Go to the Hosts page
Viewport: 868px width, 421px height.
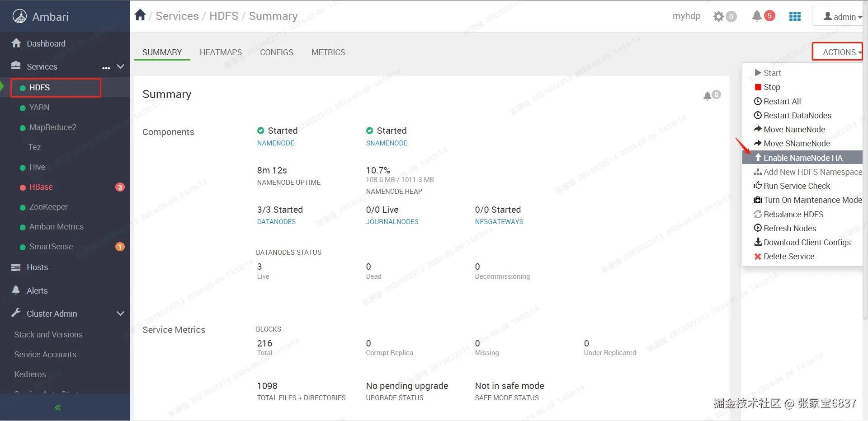[x=37, y=267]
